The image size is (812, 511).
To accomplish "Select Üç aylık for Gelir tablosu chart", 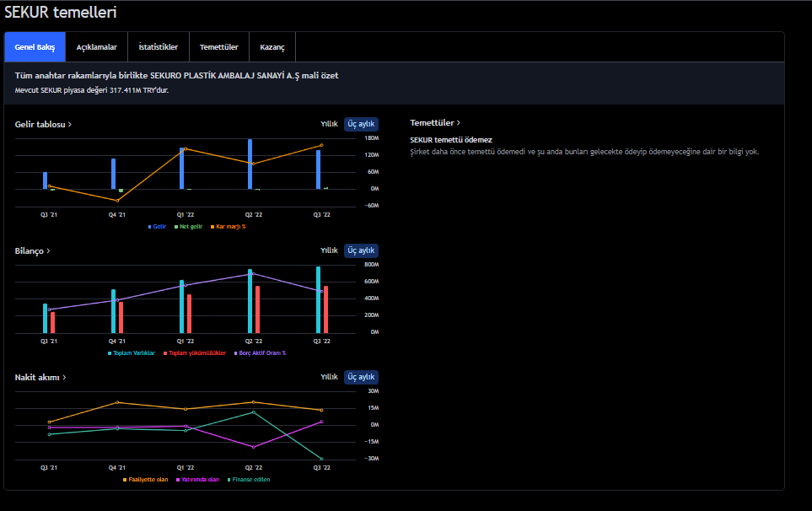I will 361,124.
